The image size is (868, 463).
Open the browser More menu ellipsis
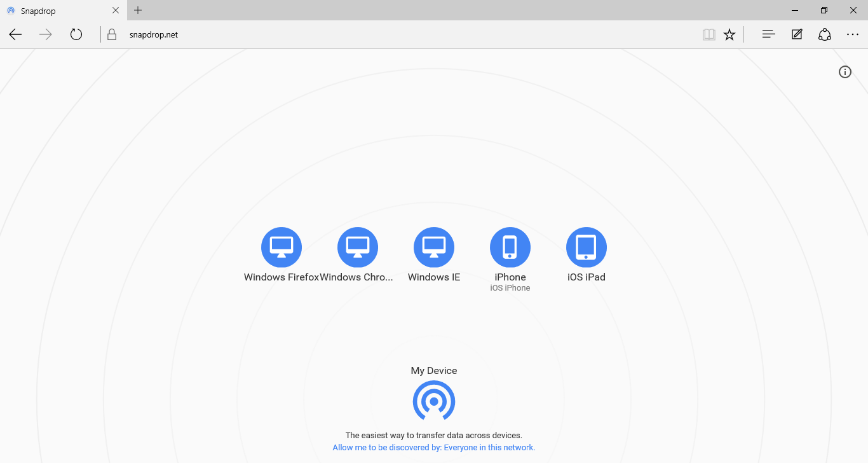coord(853,34)
